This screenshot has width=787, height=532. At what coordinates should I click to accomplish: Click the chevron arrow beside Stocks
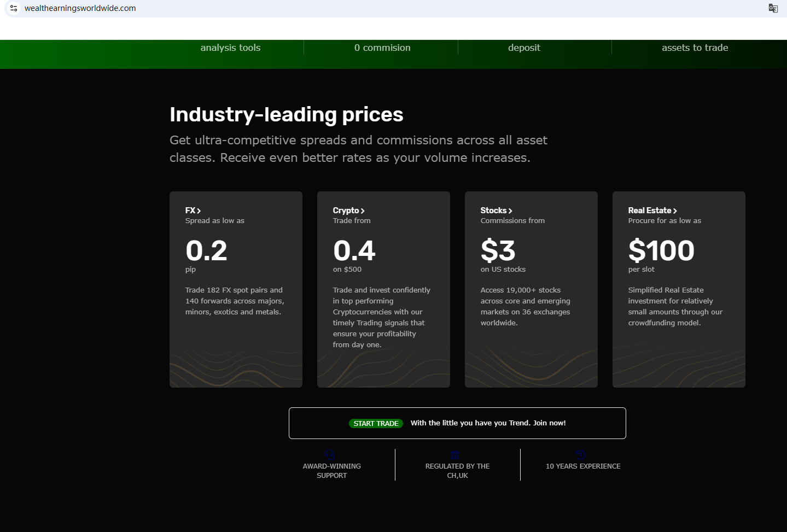[x=510, y=211]
